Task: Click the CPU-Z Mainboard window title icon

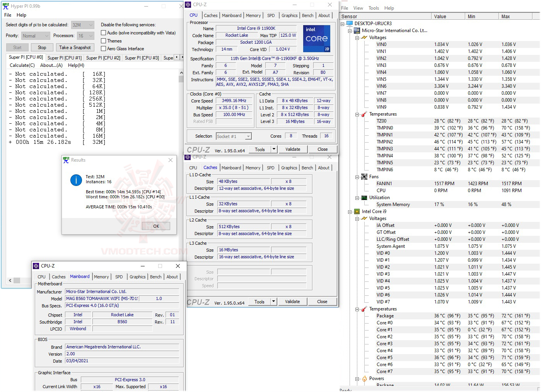Action: click(x=36, y=266)
